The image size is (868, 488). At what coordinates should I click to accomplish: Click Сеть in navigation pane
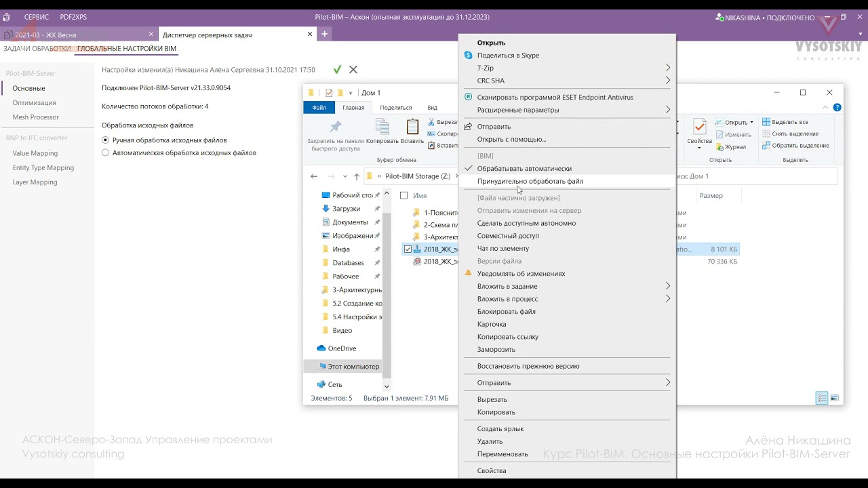329,384
